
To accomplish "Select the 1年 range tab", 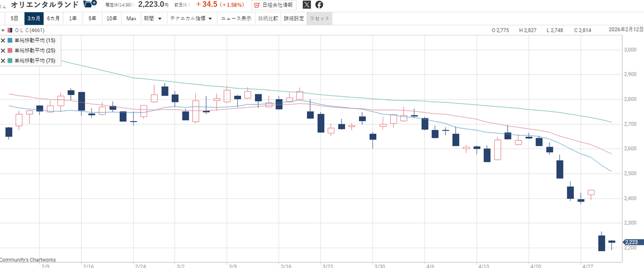I will pyautogui.click(x=72, y=18).
